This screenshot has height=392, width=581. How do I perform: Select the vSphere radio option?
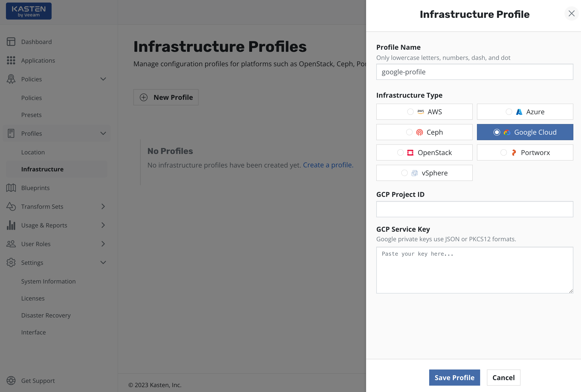pos(404,173)
